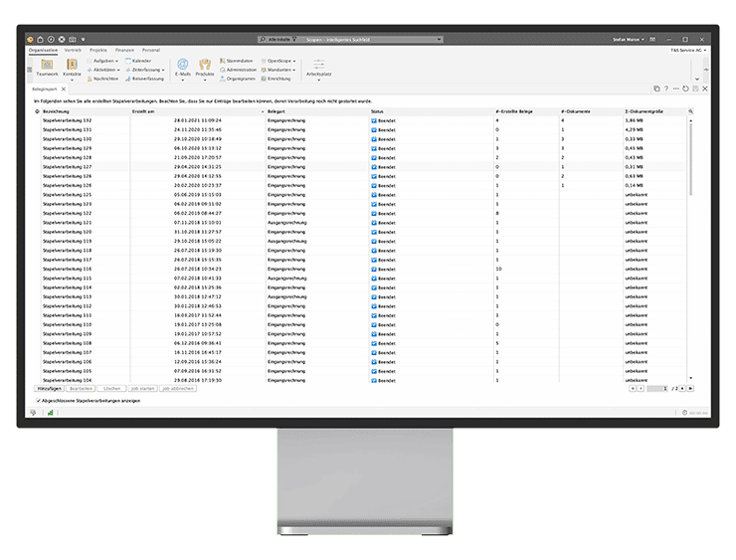Viewport: 736px width, 560px height.
Task: Click the refresh icon in tab toolbar
Action: [685, 89]
